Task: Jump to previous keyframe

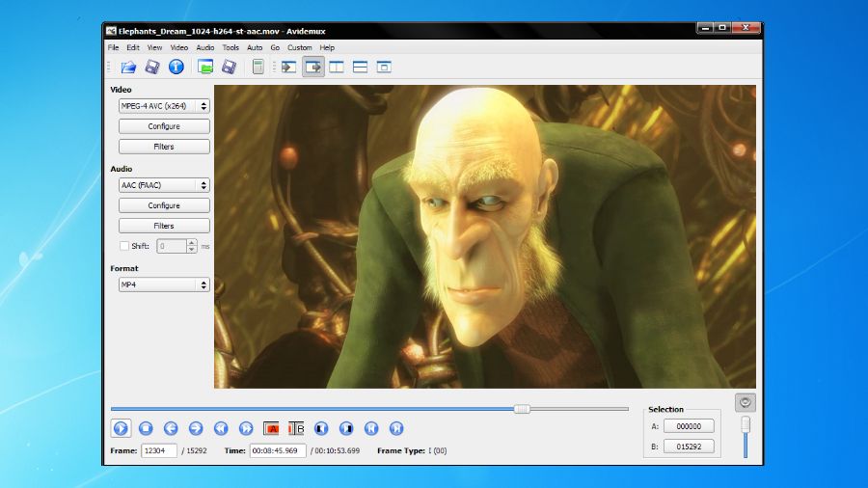Action: coord(221,428)
